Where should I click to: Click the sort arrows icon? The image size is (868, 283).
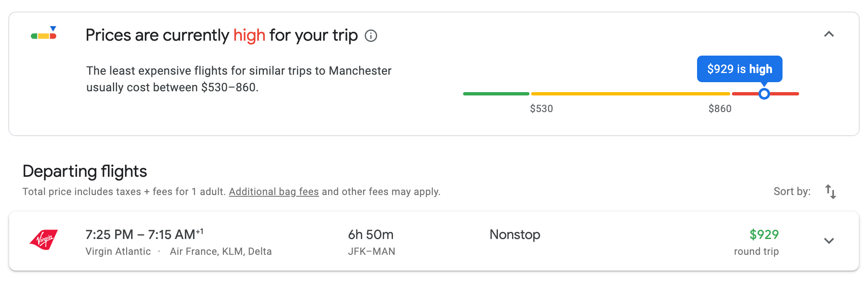(x=830, y=192)
